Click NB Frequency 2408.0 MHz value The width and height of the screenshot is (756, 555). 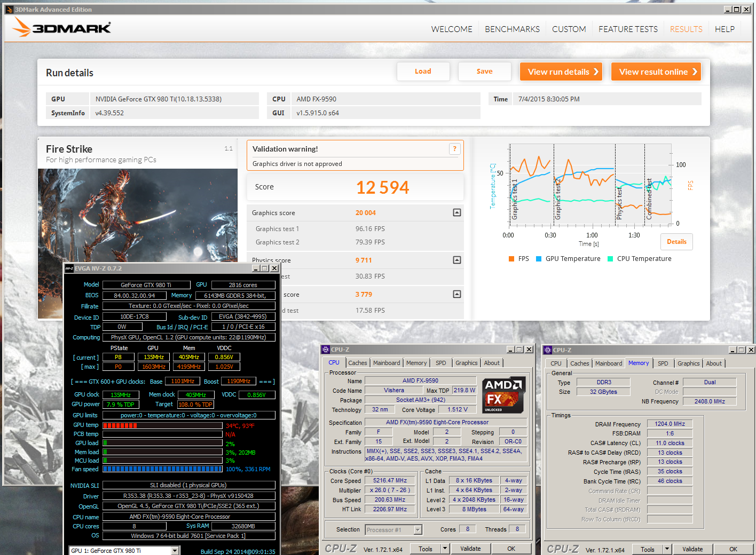pyautogui.click(x=710, y=401)
